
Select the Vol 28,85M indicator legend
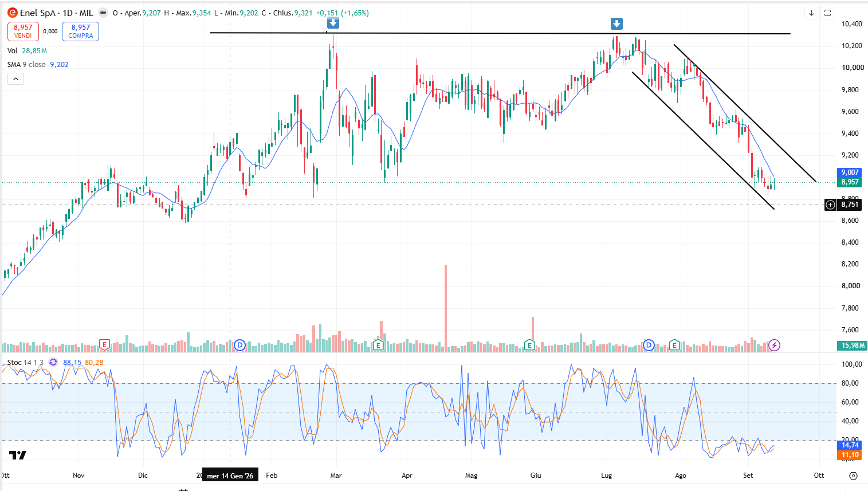click(27, 51)
